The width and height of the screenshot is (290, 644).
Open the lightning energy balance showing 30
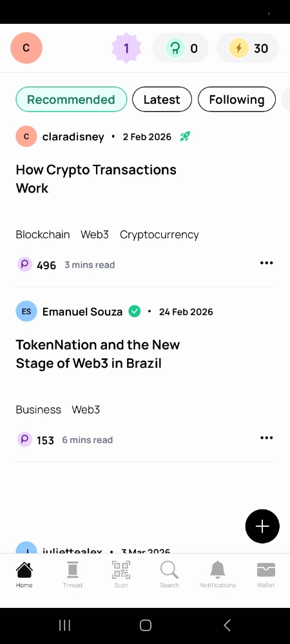pos(247,48)
